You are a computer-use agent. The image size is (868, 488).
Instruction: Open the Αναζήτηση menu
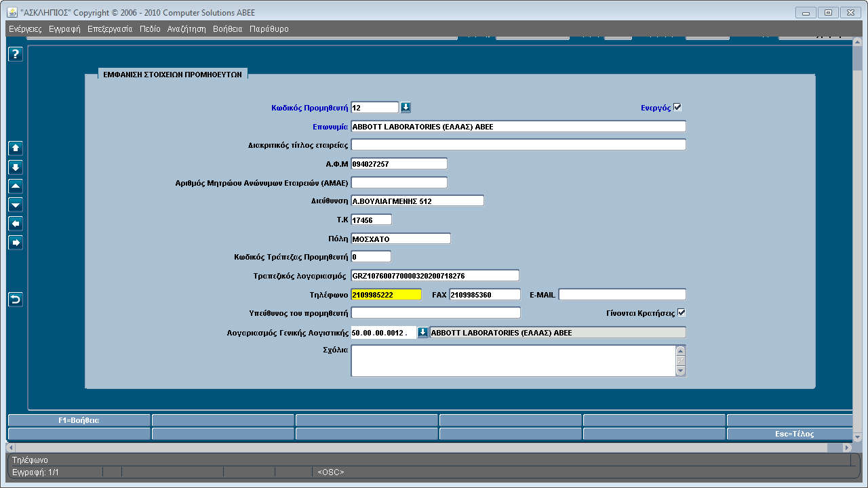click(186, 29)
